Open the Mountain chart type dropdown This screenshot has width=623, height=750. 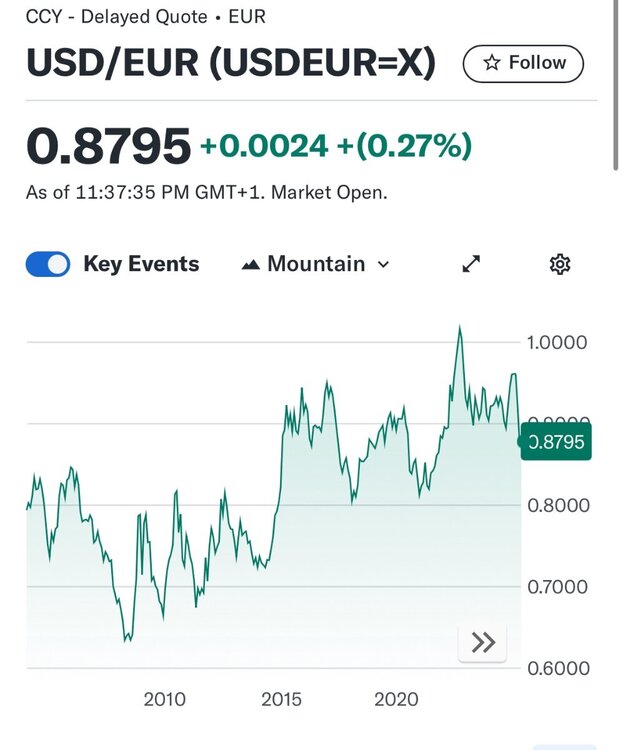[x=316, y=264]
